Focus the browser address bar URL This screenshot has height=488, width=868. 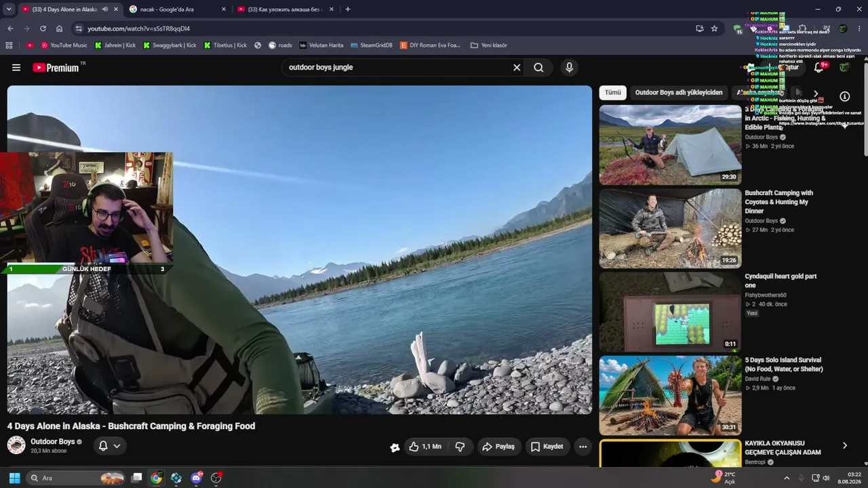[x=138, y=28]
